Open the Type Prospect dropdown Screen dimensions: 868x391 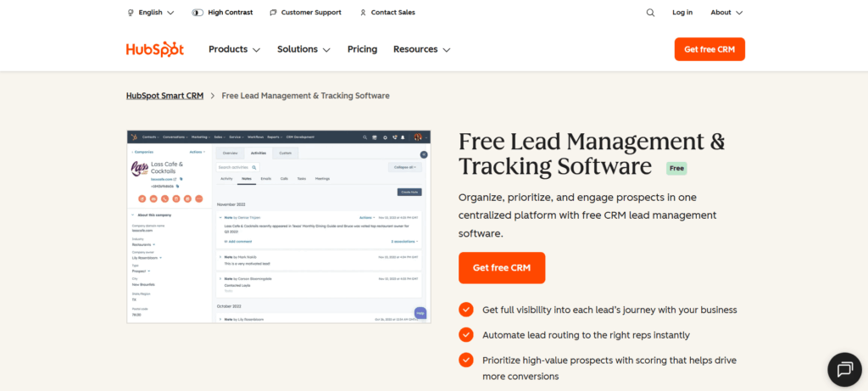click(141, 271)
